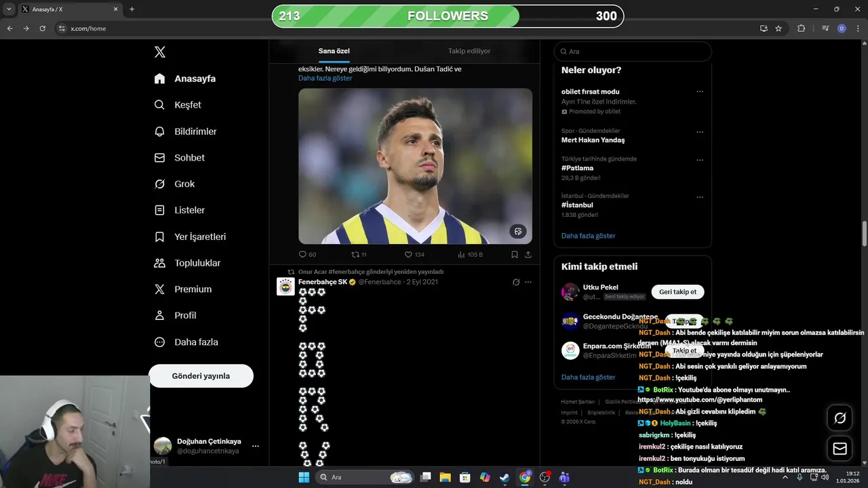Switch to Sana özel tab

[x=334, y=51]
